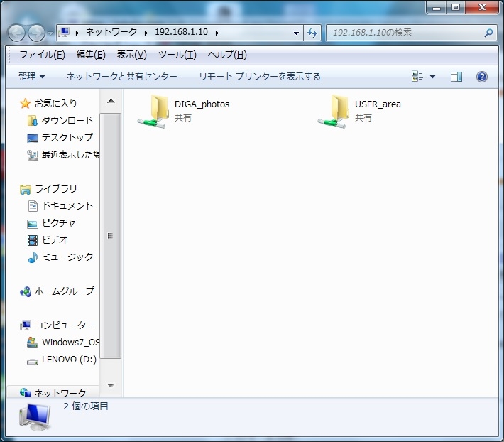Image resolution: width=504 pixels, height=442 pixels.
Task: Go forward with the Forward arrow button
Action: 36,33
